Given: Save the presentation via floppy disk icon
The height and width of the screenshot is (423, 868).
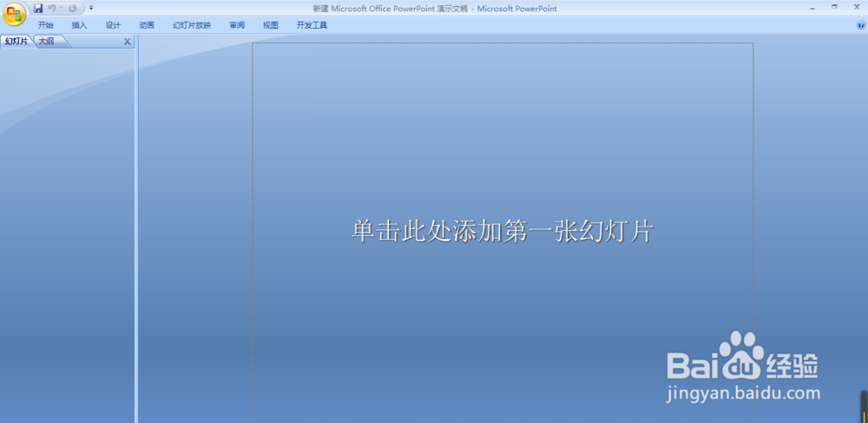Looking at the screenshot, I should 38,9.
